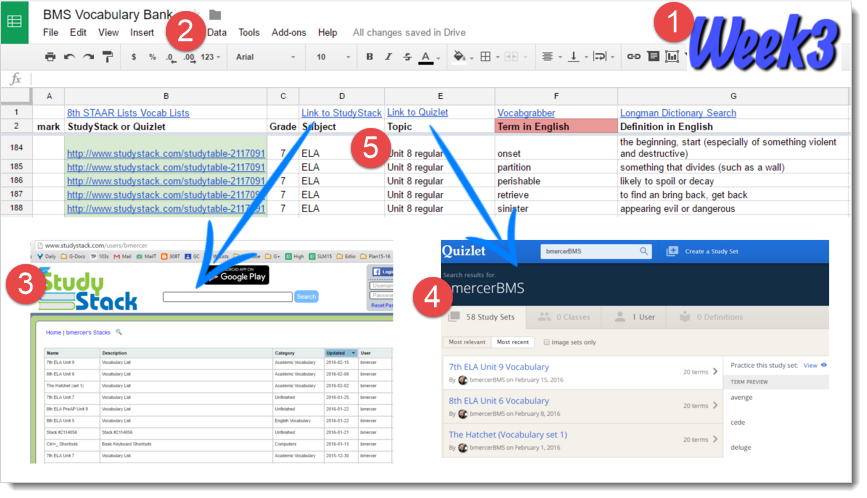The image size is (867, 498).
Task: Click the Quizlet search magnifier icon
Action: coord(644,251)
